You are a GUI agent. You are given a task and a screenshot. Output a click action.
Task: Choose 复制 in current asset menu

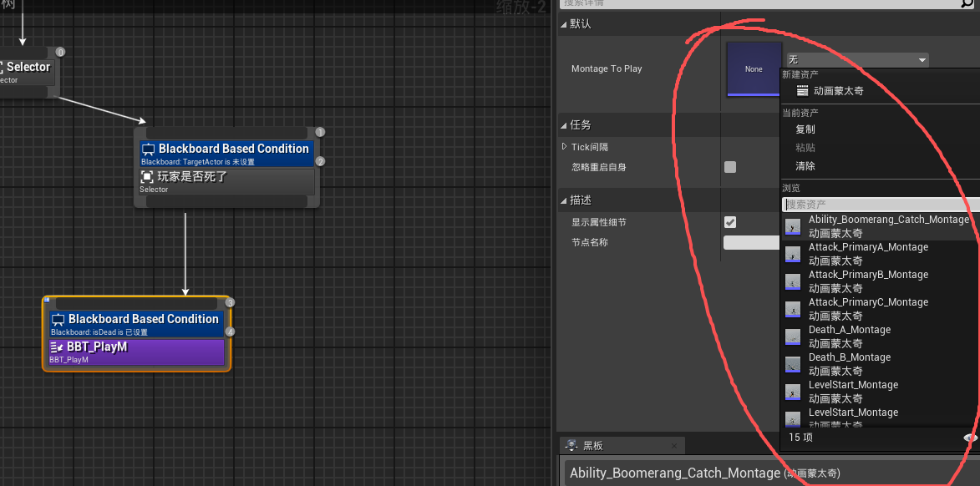(x=805, y=129)
